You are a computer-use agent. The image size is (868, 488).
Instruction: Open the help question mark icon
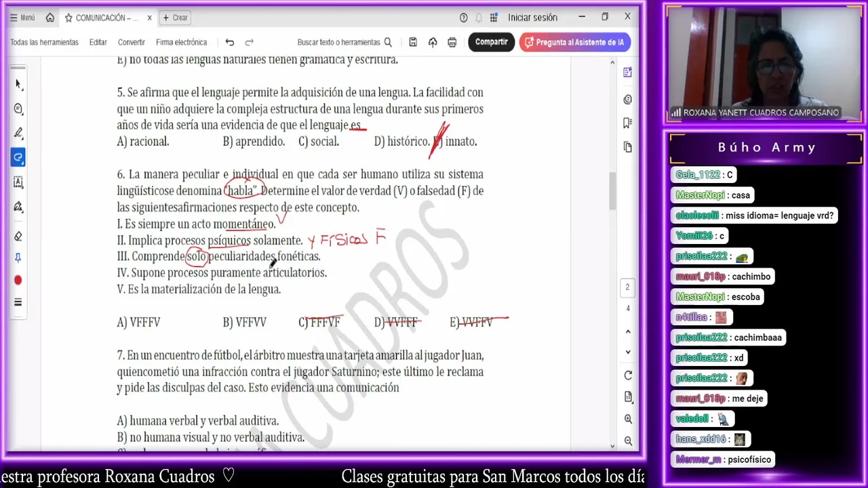464,18
